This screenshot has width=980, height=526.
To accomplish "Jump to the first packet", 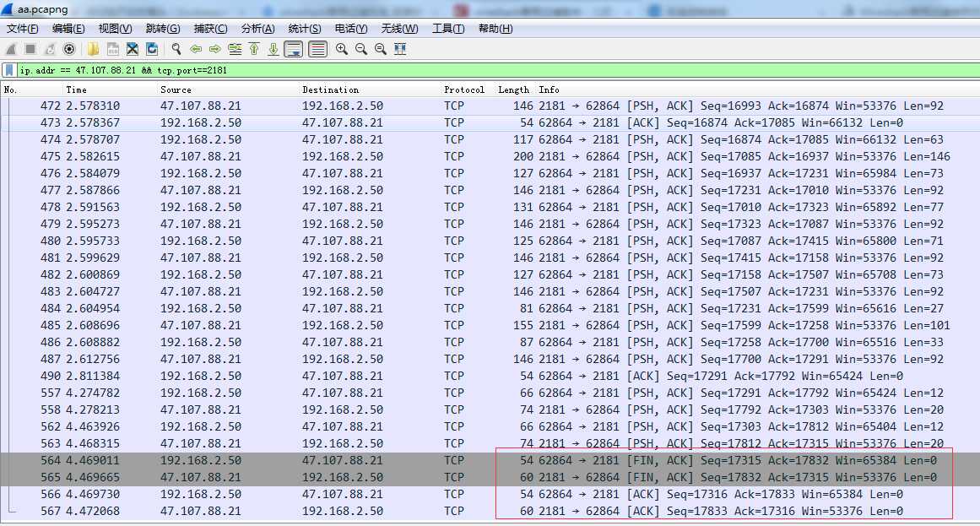I will pyautogui.click(x=254, y=49).
